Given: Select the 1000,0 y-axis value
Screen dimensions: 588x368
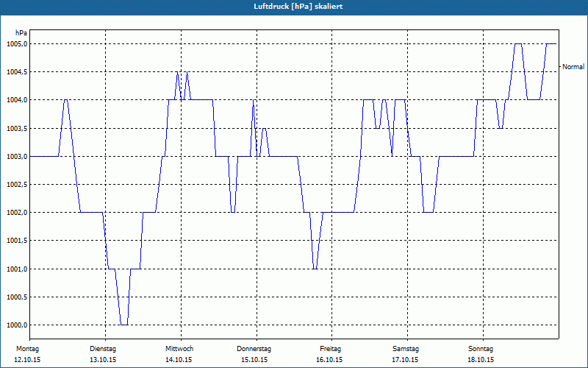Looking at the screenshot, I should (17, 325).
